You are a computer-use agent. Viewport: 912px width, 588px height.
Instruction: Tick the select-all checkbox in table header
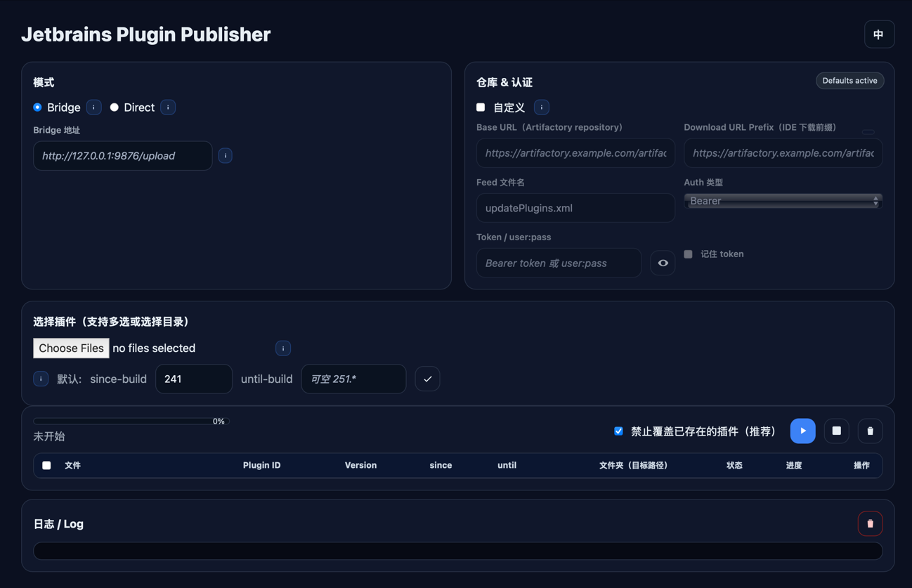pos(46,465)
